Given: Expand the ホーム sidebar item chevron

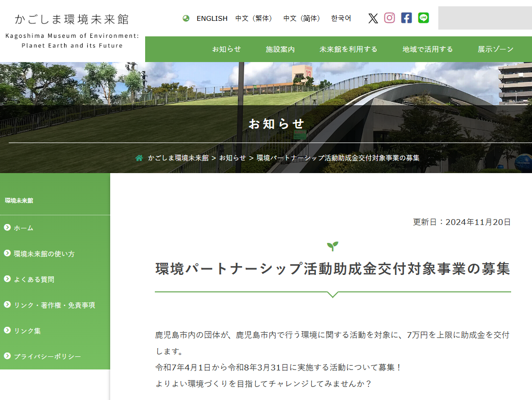Looking at the screenshot, I should click(6, 228).
